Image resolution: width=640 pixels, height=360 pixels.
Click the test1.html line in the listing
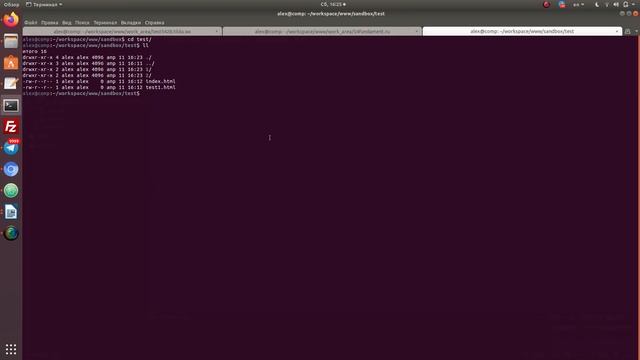pyautogui.click(x=99, y=87)
